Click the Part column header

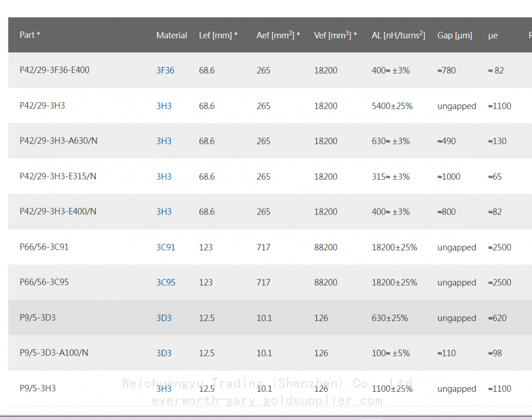(x=30, y=35)
